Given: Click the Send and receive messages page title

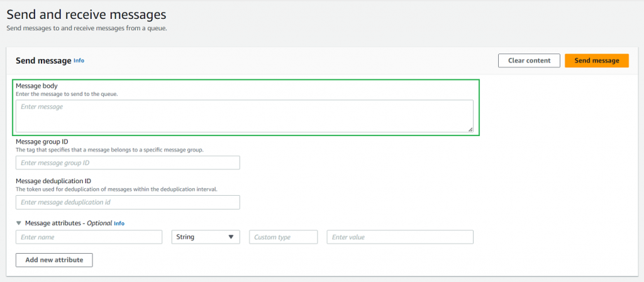Looking at the screenshot, I should click(86, 13).
